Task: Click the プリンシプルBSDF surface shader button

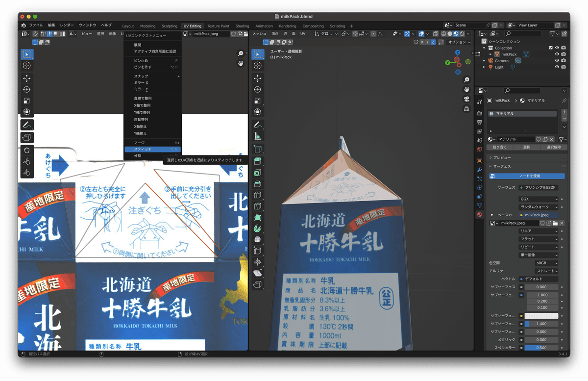Action: pos(539,187)
